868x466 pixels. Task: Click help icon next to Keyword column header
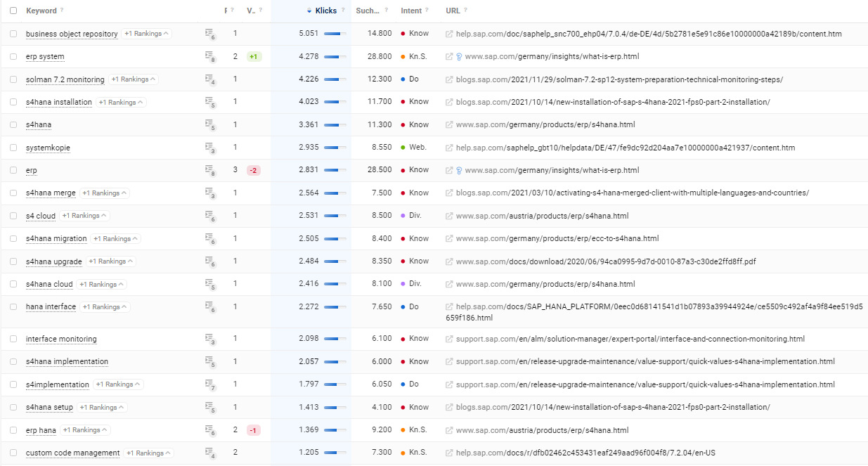coord(62,11)
